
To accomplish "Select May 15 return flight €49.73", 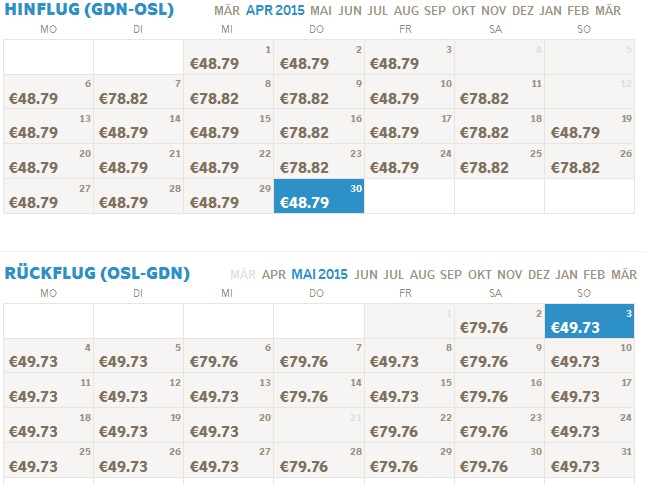I will click(409, 391).
